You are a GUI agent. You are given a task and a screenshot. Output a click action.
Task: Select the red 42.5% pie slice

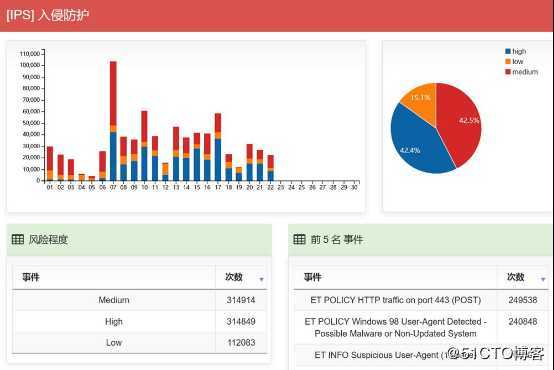pyautogui.click(x=459, y=124)
